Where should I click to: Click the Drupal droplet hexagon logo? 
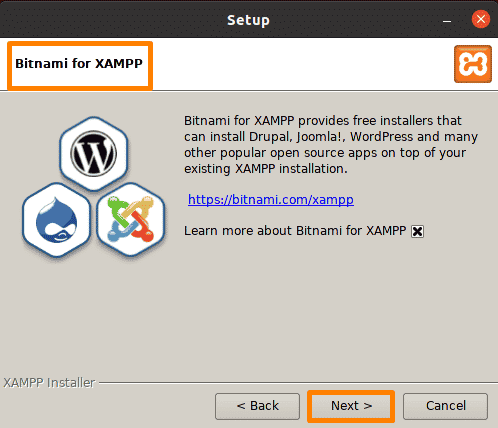(56, 220)
